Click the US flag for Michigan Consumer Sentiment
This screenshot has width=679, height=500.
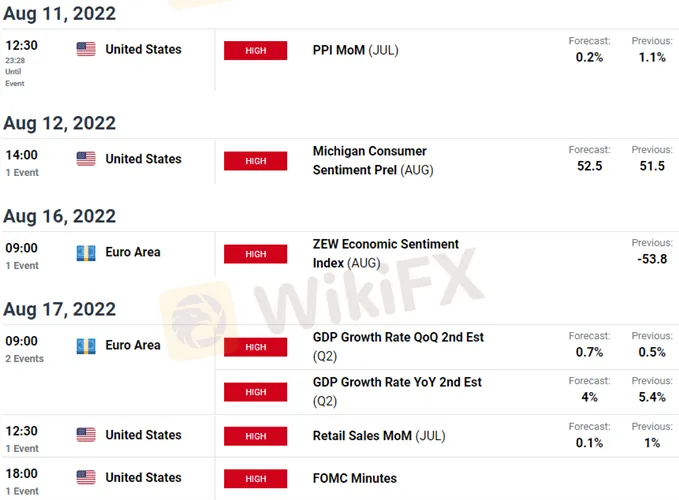[86, 158]
